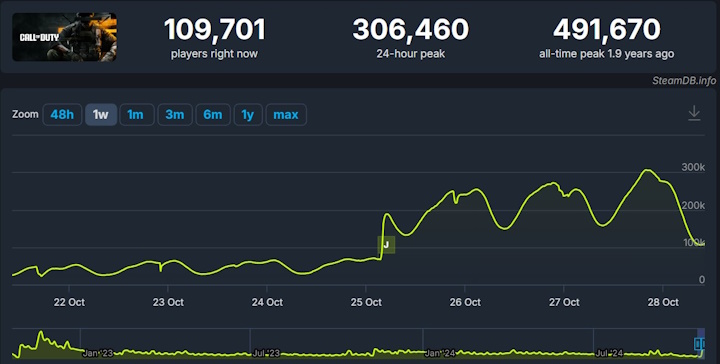Click the 28 Oct peak on chart line
720x364 pixels.
click(x=647, y=170)
